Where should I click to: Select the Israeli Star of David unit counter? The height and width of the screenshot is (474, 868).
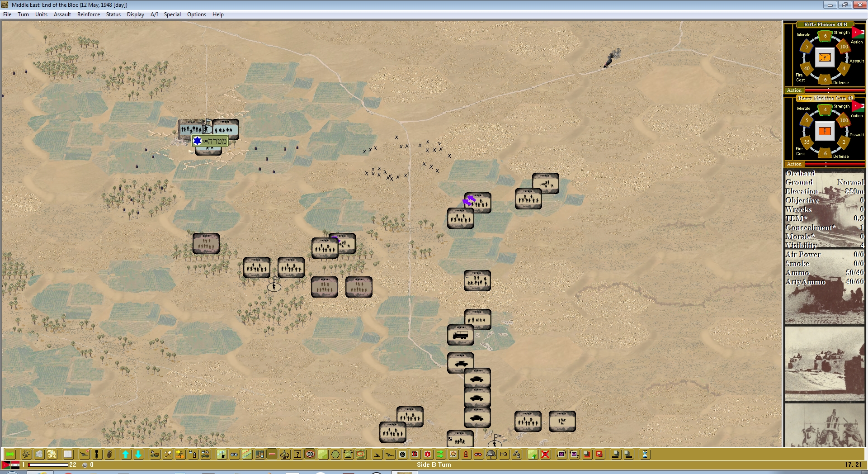(x=210, y=141)
